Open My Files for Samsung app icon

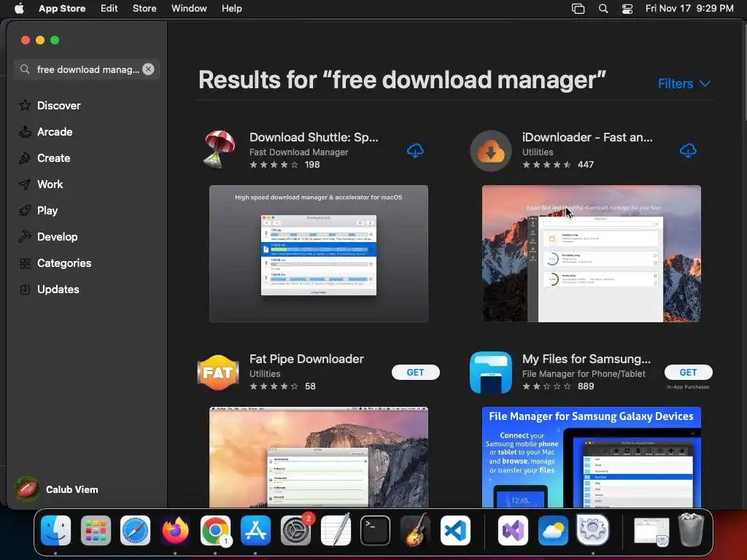click(x=491, y=373)
